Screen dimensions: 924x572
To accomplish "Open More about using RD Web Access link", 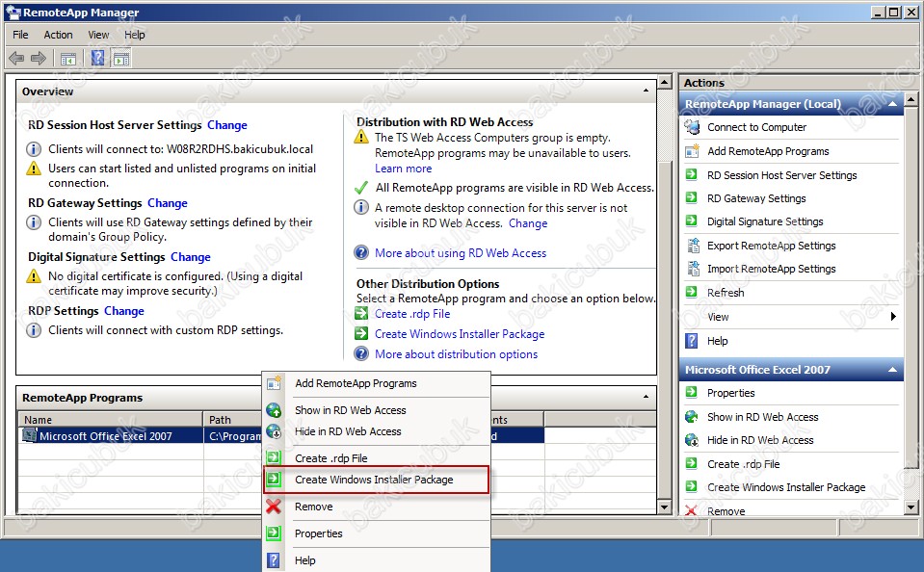I will 461,252.
